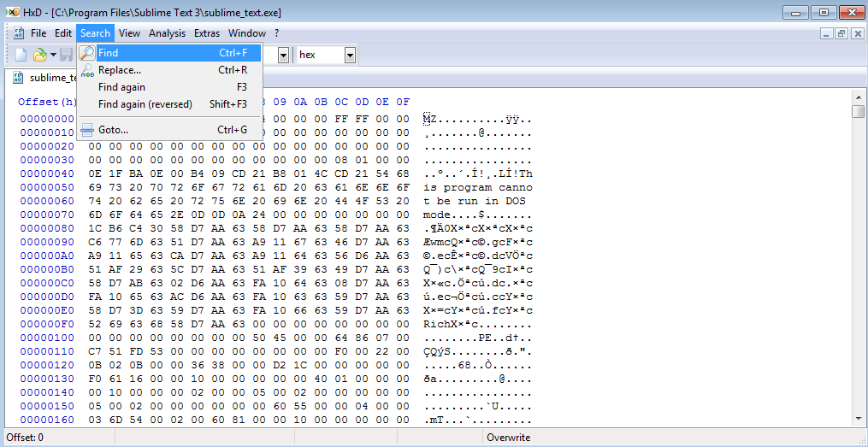This screenshot has width=868, height=447.
Task: Open the Edit menu
Action: 63,33
